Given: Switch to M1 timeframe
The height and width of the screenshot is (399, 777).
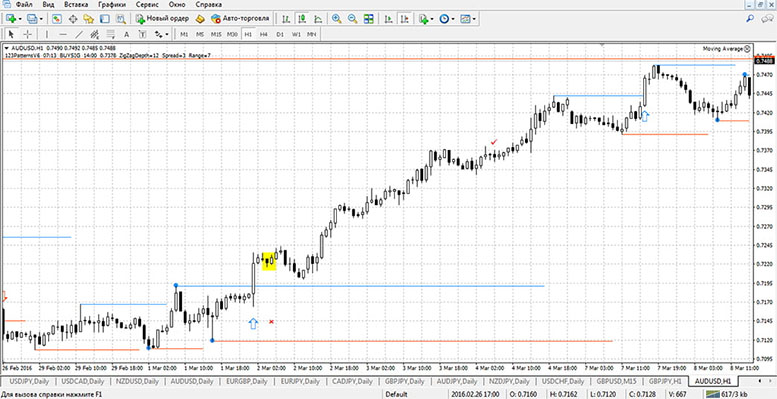Looking at the screenshot, I should coord(184,34).
